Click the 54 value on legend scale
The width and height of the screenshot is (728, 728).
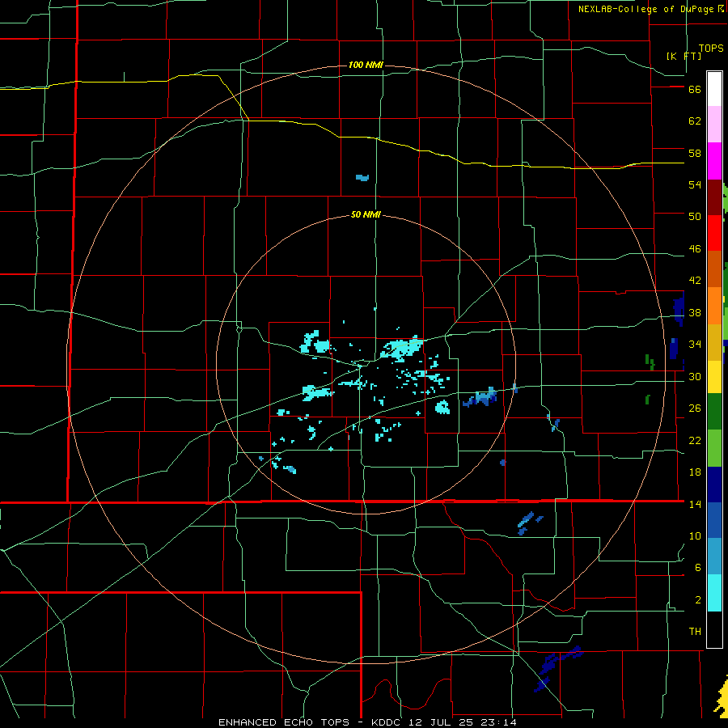click(695, 184)
